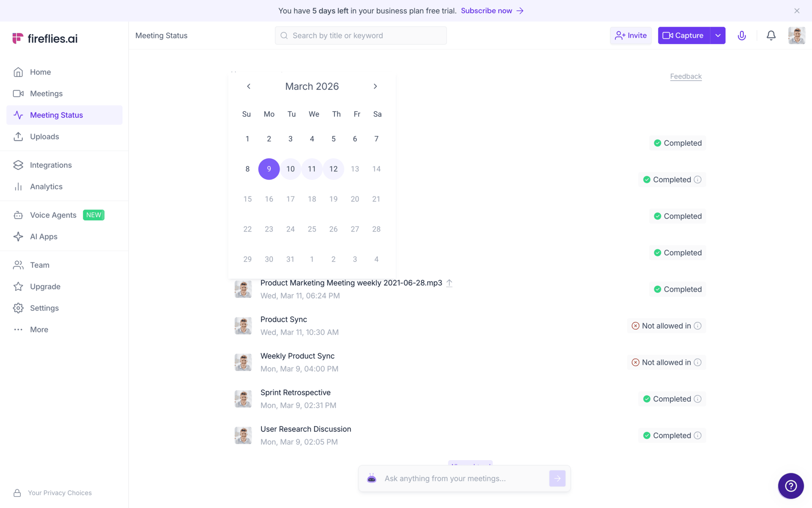Open the Meetings section in sidebar

pyautogui.click(x=64, y=94)
